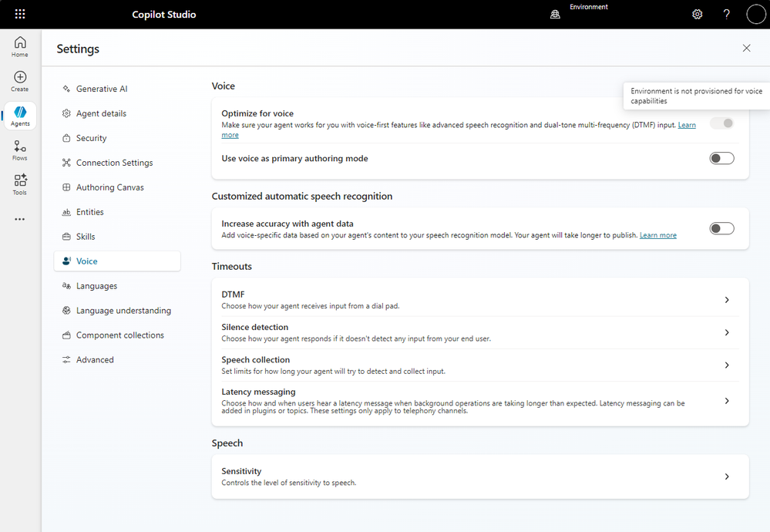
Task: Click the settings gear icon
Action: (697, 14)
